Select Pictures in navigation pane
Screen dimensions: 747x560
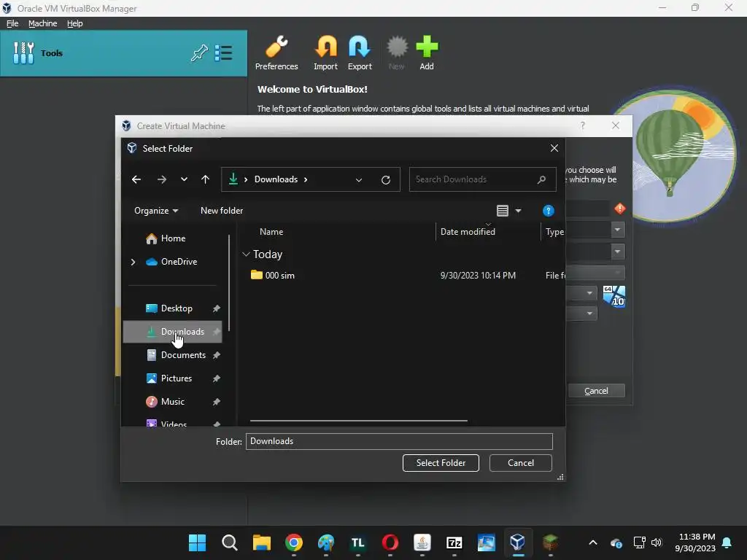[172, 378]
